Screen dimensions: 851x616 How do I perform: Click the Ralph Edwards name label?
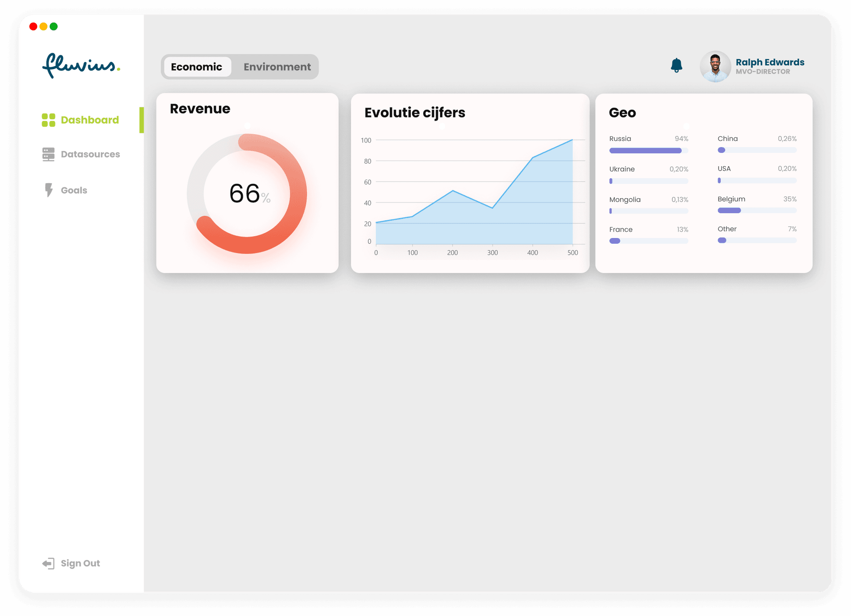coord(770,62)
